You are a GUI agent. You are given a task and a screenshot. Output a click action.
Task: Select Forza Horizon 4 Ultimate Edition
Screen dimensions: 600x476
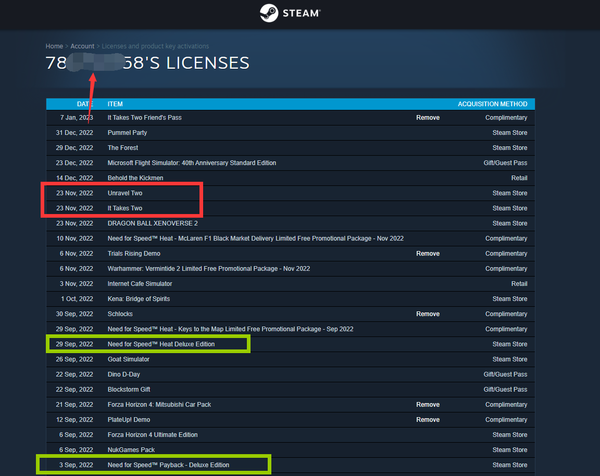click(153, 435)
